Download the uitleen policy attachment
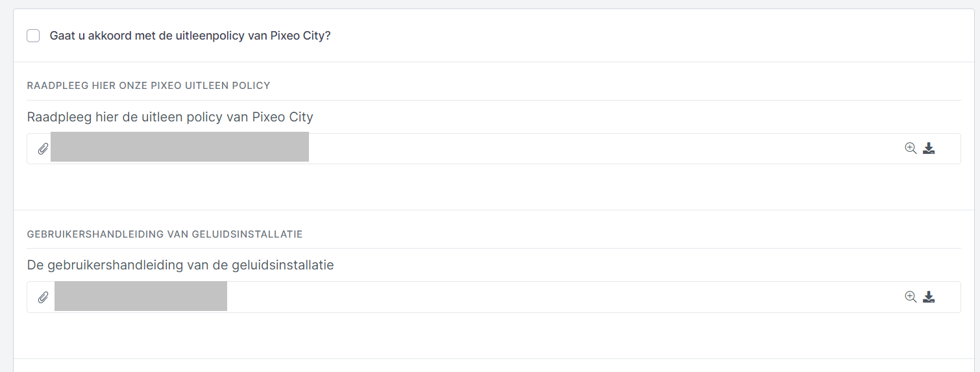980x372 pixels. click(x=929, y=148)
